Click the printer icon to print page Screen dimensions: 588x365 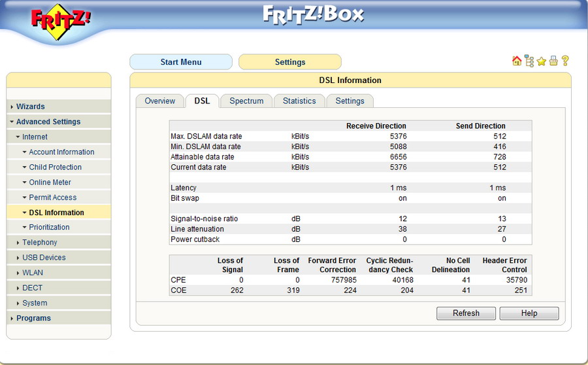click(x=553, y=61)
